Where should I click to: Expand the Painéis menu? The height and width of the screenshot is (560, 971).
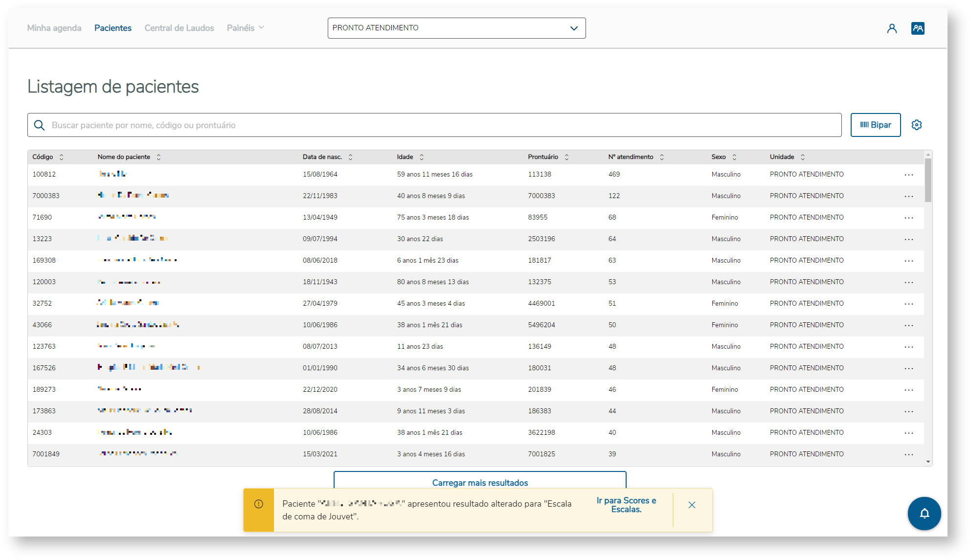(245, 28)
